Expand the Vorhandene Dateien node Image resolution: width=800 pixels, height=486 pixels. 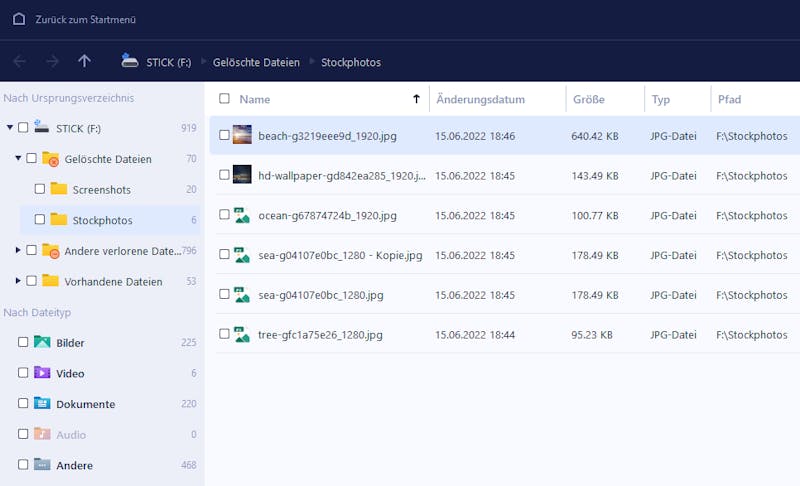[18, 280]
